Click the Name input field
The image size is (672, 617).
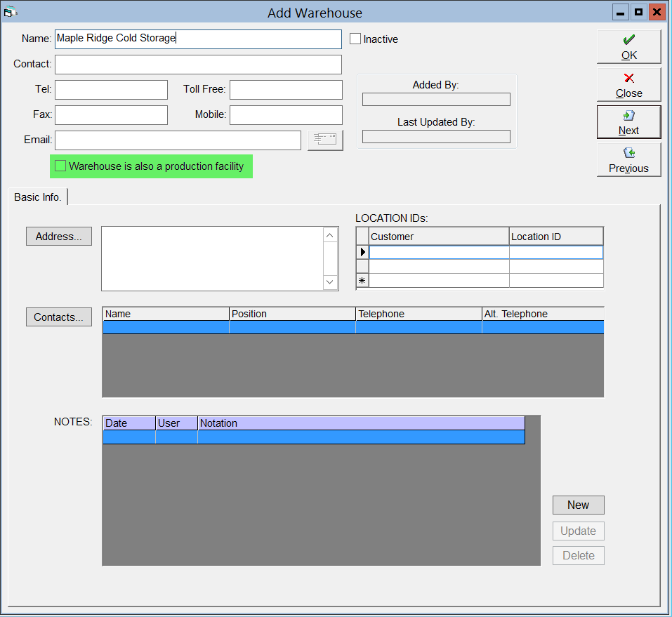coord(198,39)
